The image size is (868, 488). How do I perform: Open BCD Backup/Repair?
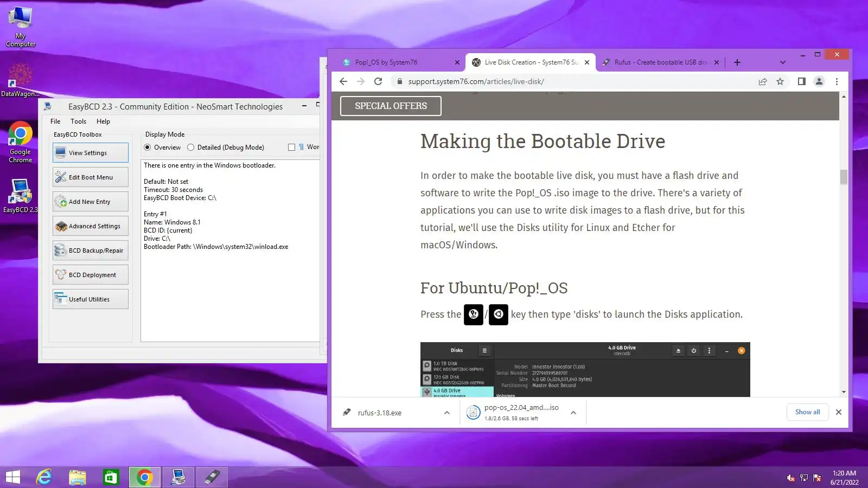click(x=91, y=251)
